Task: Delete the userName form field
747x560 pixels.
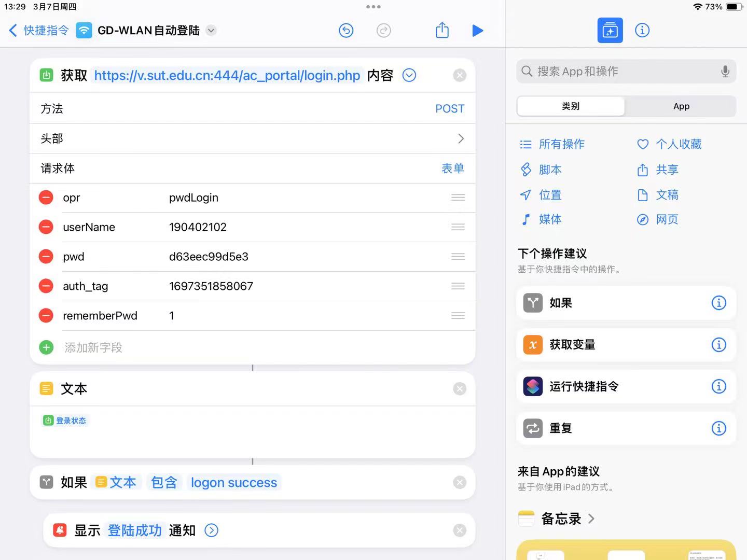Action: (46, 227)
